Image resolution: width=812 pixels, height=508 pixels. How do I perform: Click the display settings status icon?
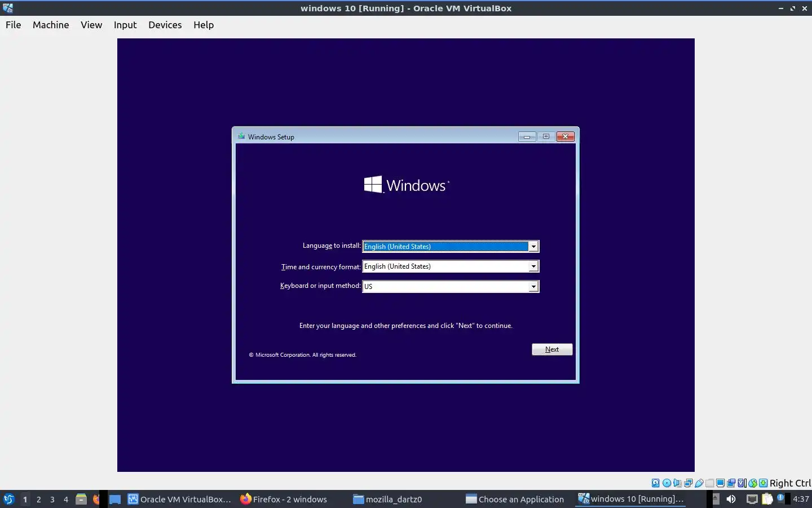click(x=721, y=483)
